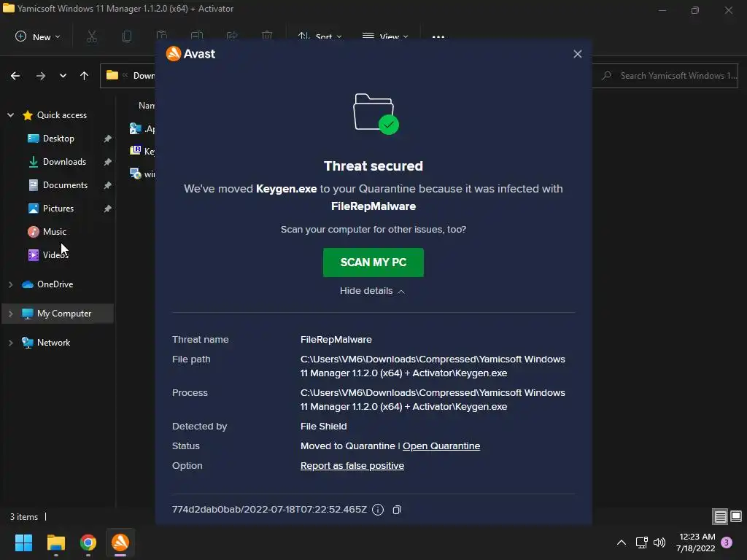Image resolution: width=747 pixels, height=560 pixels.
Task: Click Avast icon in taskbar
Action: [120, 542]
